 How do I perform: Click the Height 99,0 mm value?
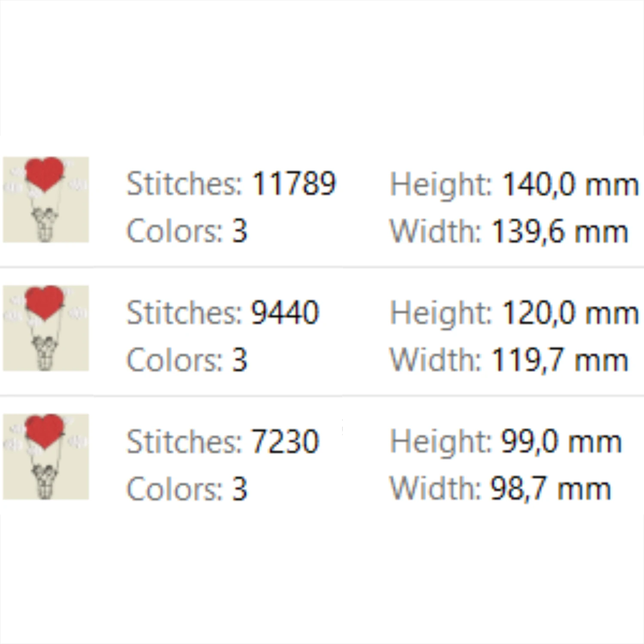[562, 442]
